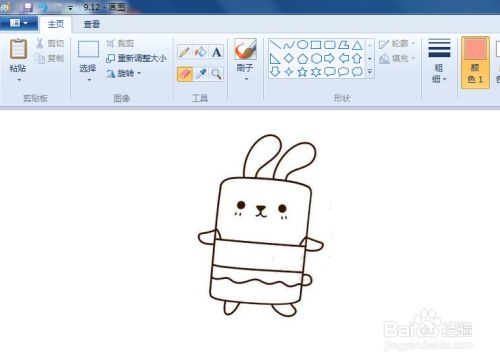The image size is (500, 362).
Task: Choose the Polygon shape
Action: pos(343,44)
